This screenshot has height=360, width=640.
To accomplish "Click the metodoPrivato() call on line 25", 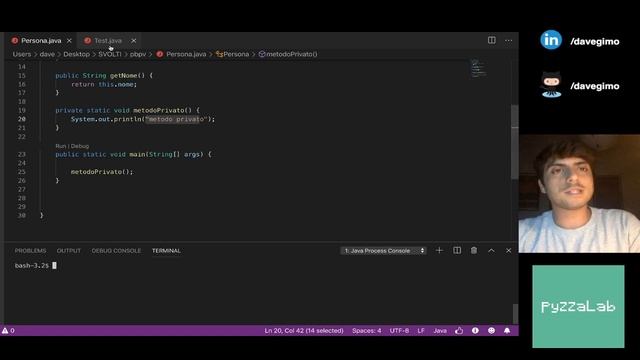I will pyautogui.click(x=102, y=172).
